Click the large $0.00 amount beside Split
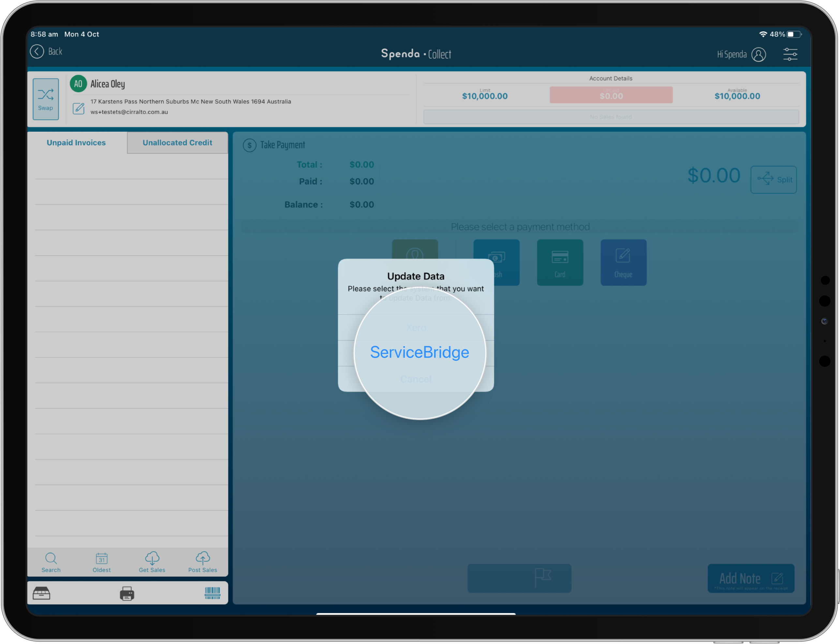The width and height of the screenshot is (840, 644). pyautogui.click(x=713, y=176)
